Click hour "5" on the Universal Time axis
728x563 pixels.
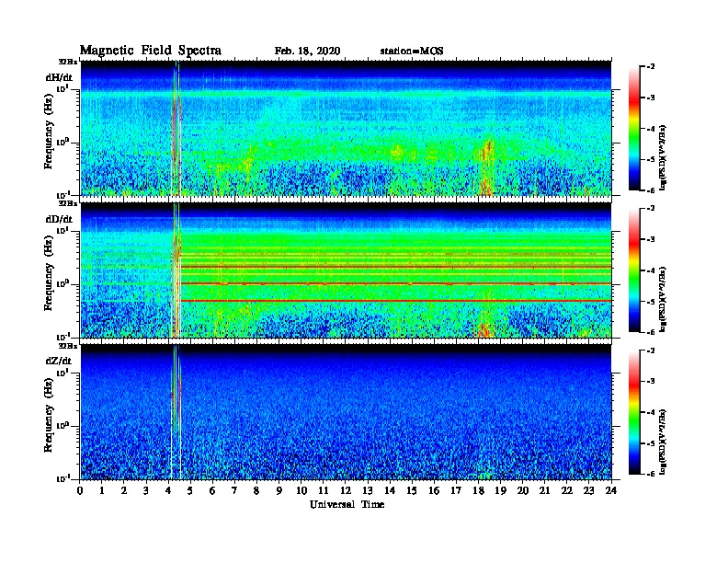tap(191, 491)
